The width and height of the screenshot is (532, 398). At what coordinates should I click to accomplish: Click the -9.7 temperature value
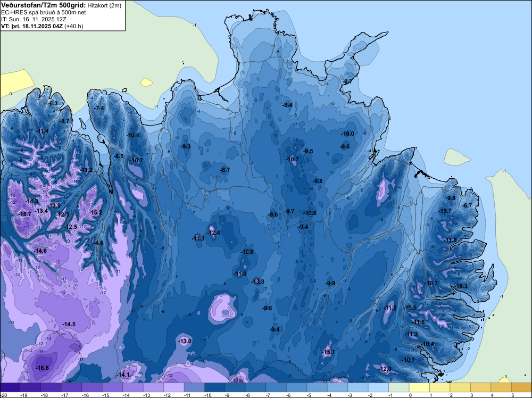tap(289, 211)
